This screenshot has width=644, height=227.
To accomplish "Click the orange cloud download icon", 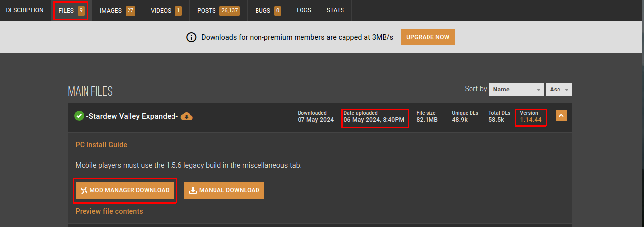I will (x=186, y=116).
